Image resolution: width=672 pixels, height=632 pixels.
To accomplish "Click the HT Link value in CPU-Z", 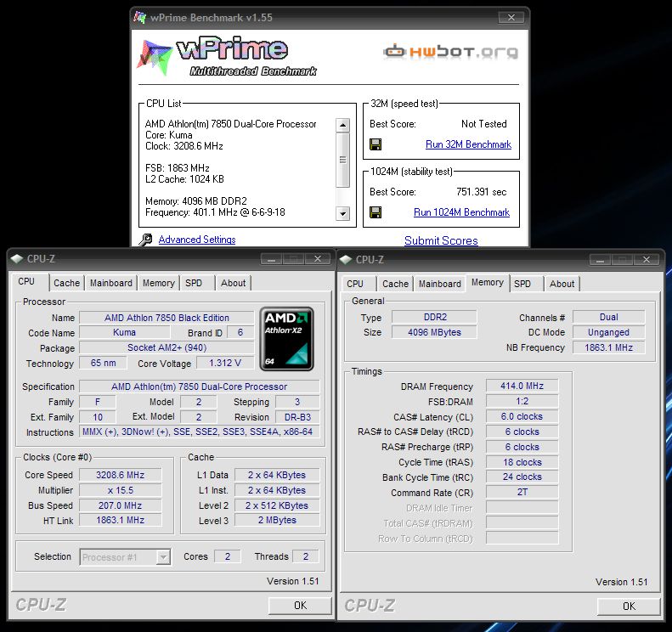I will click(121, 520).
